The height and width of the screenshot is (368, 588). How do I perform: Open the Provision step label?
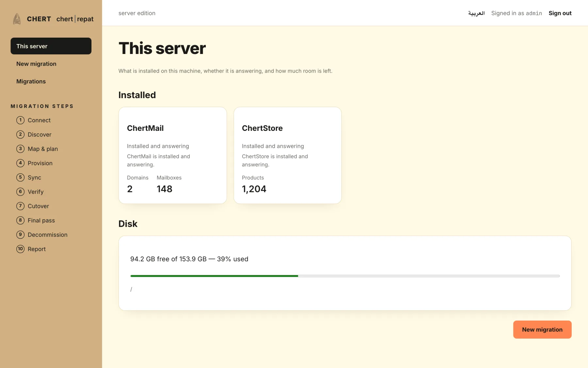pos(40,163)
